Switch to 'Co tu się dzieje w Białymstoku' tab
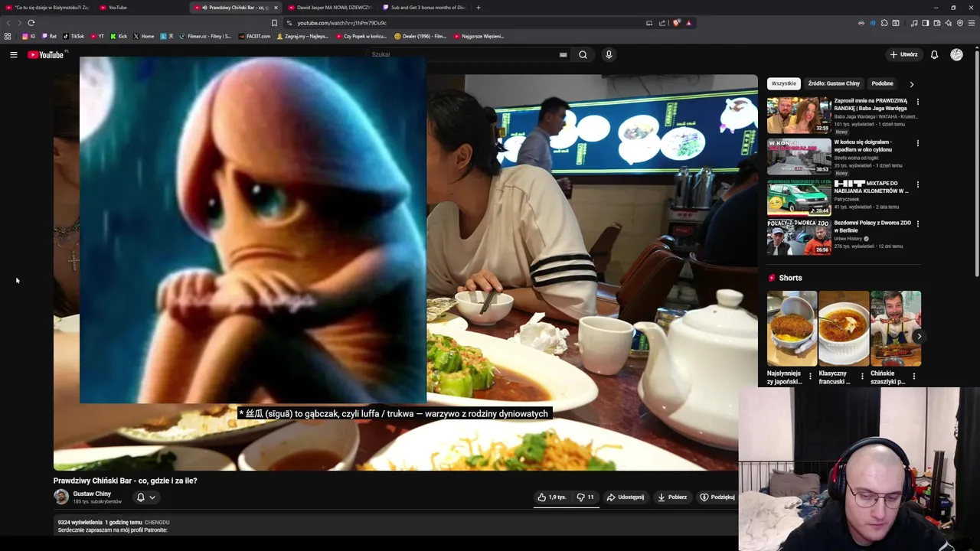The image size is (980, 551). point(47,8)
